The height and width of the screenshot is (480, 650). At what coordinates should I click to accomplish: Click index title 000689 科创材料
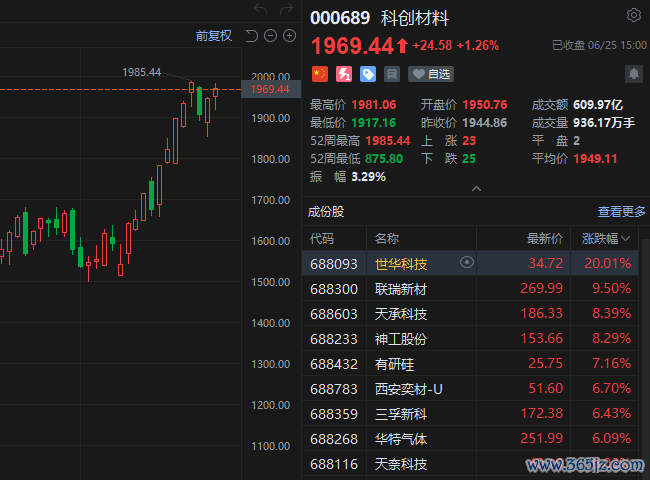(x=379, y=18)
